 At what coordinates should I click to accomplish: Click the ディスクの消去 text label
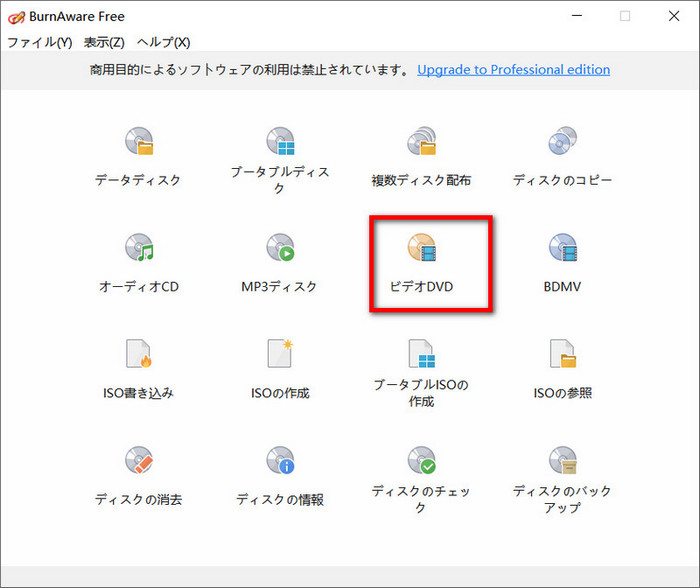point(138,499)
